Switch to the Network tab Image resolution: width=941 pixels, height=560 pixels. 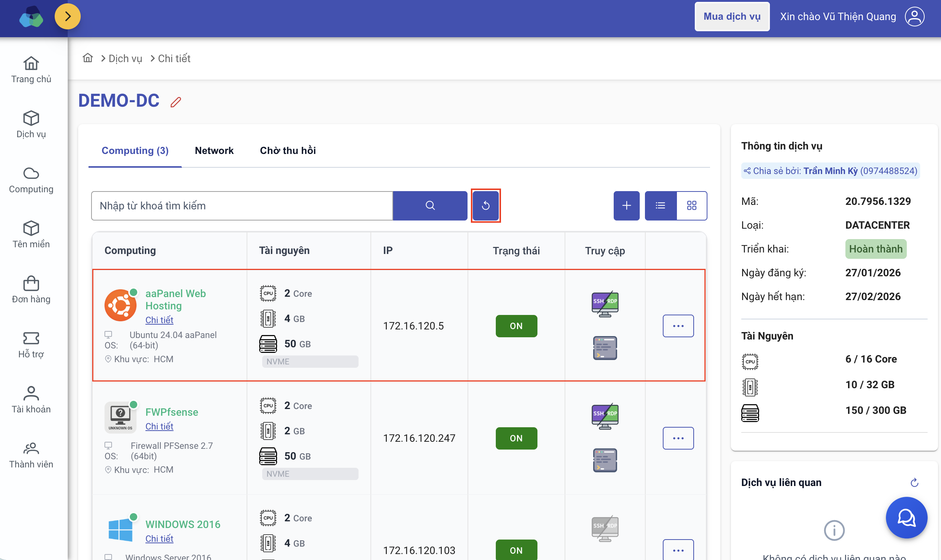[x=214, y=150]
